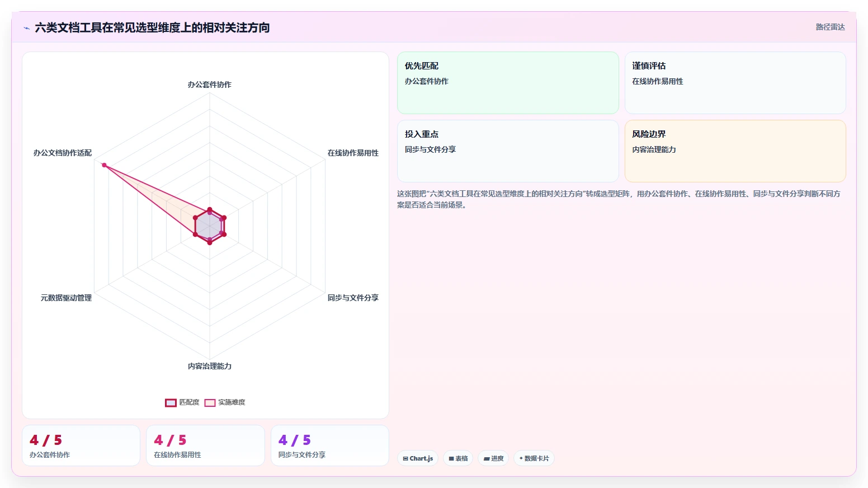Click the 匹配度 legend color box
The height and width of the screenshot is (488, 868).
[171, 403]
